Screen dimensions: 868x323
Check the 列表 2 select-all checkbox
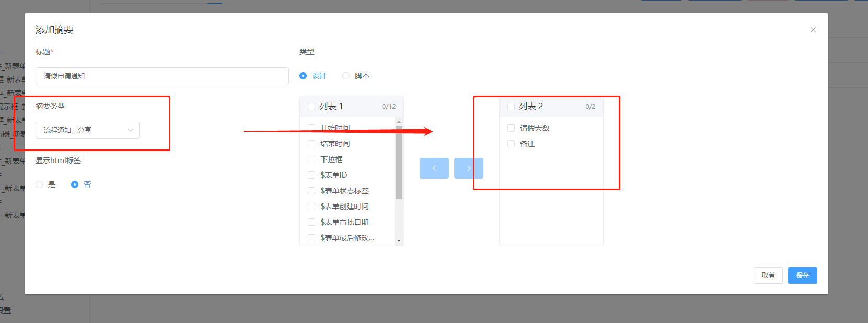coord(511,107)
